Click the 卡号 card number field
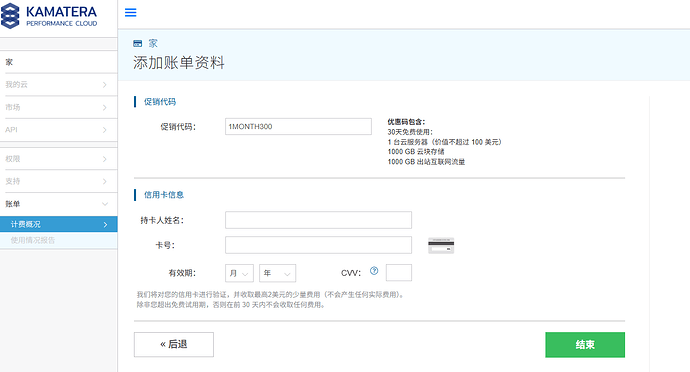Image resolution: width=690 pixels, height=372 pixels. [x=319, y=245]
